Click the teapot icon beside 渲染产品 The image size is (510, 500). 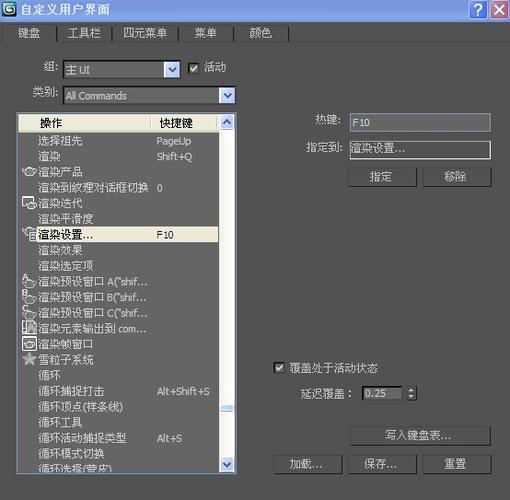[29, 172]
